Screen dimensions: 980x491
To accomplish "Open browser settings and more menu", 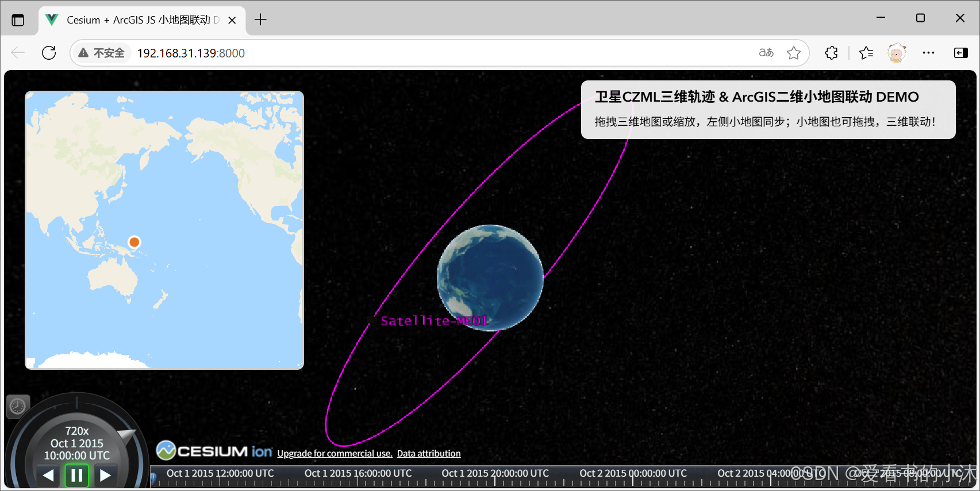I will coord(928,53).
